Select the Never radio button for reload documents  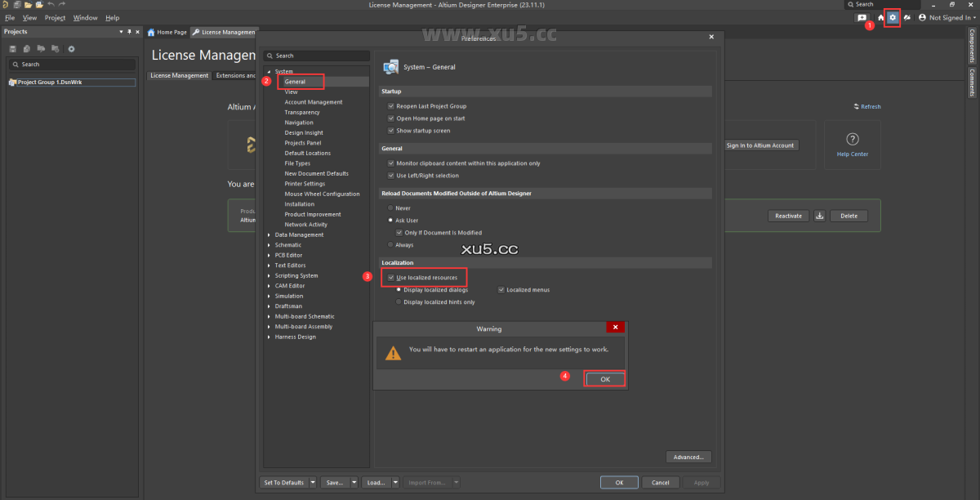391,208
